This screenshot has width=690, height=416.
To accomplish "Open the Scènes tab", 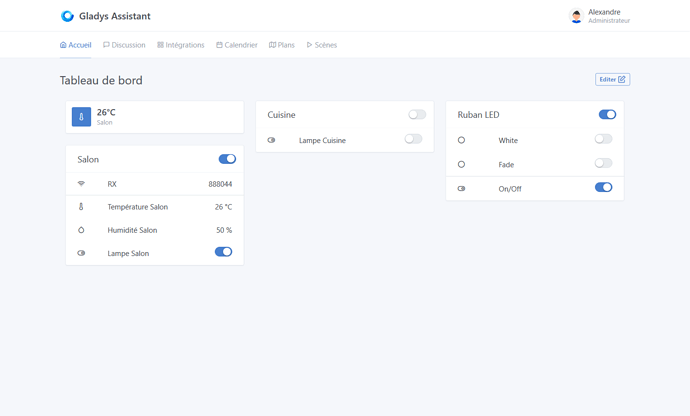I will (322, 45).
